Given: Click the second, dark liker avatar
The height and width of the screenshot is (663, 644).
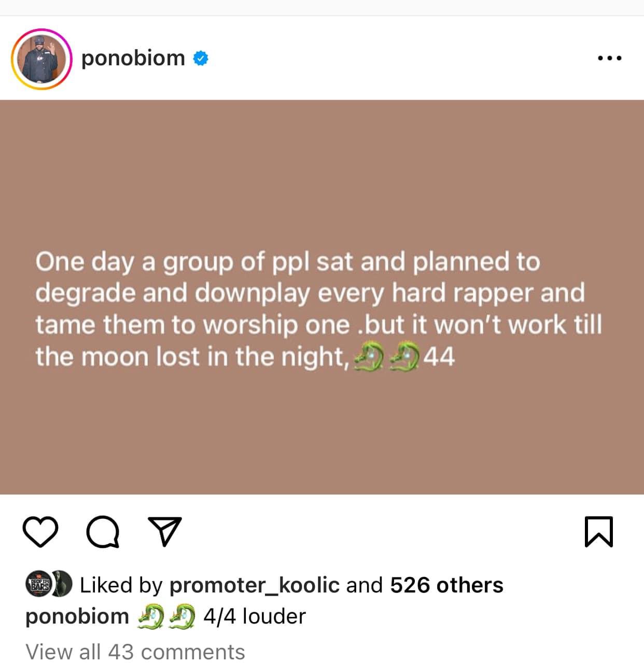Looking at the screenshot, I should (x=63, y=584).
